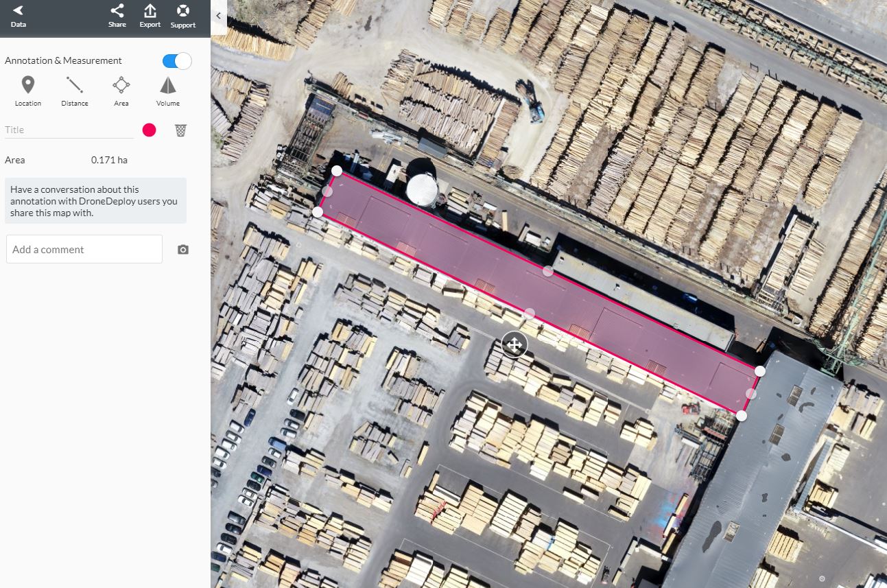
Task: Select the bottom-right polygon vertex
Action: 741,416
